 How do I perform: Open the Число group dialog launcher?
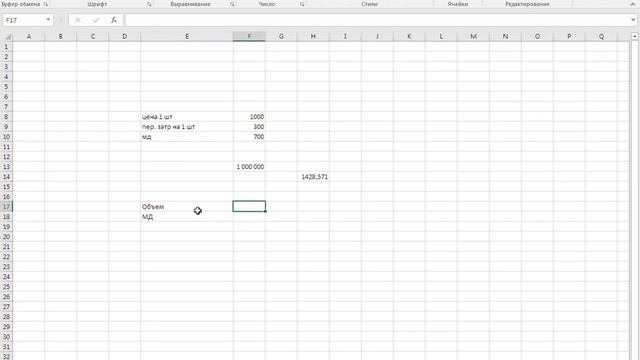(302, 4)
